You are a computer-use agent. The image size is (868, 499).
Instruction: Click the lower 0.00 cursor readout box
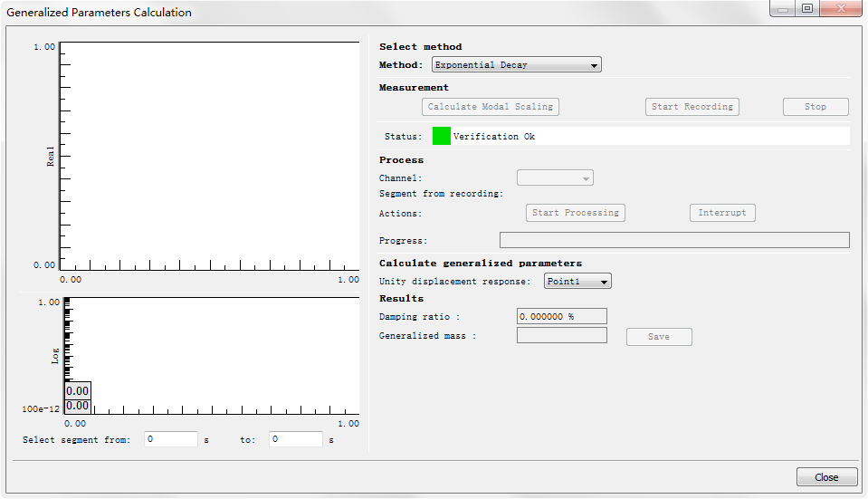point(78,406)
